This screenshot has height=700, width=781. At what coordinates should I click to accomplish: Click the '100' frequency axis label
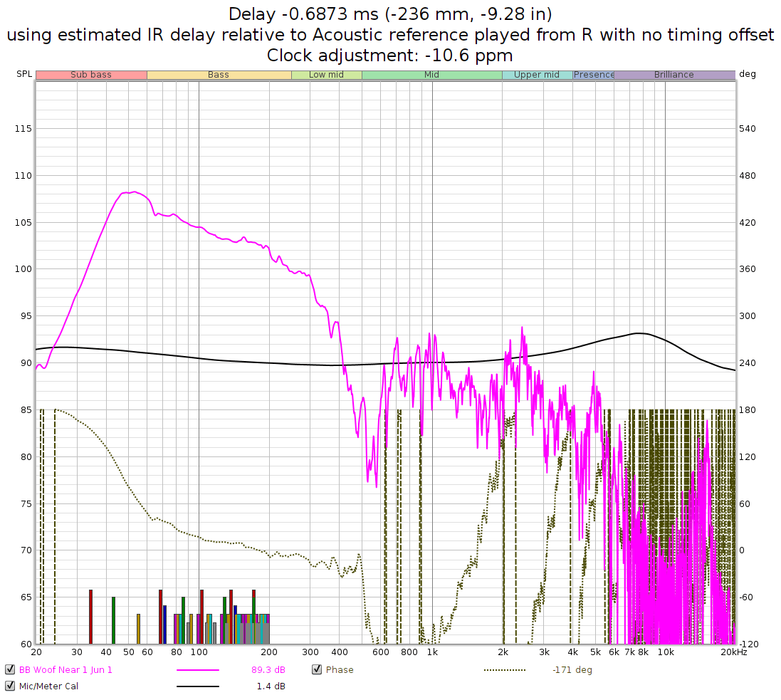pos(199,652)
